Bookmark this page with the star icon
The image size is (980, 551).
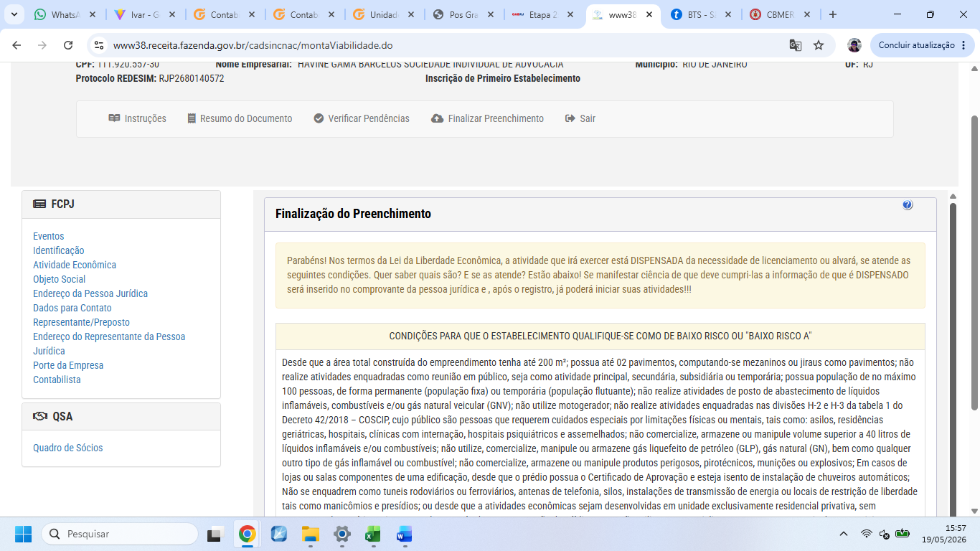coord(819,45)
